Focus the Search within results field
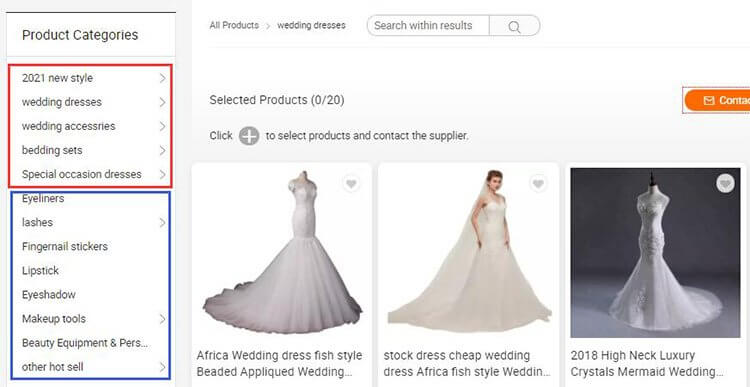The height and width of the screenshot is (387, 750). tap(428, 26)
